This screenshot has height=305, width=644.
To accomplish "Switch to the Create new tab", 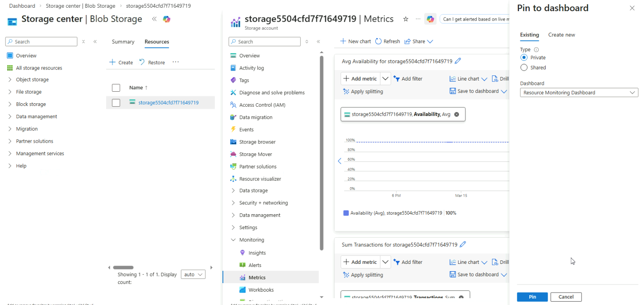I will pyautogui.click(x=561, y=35).
